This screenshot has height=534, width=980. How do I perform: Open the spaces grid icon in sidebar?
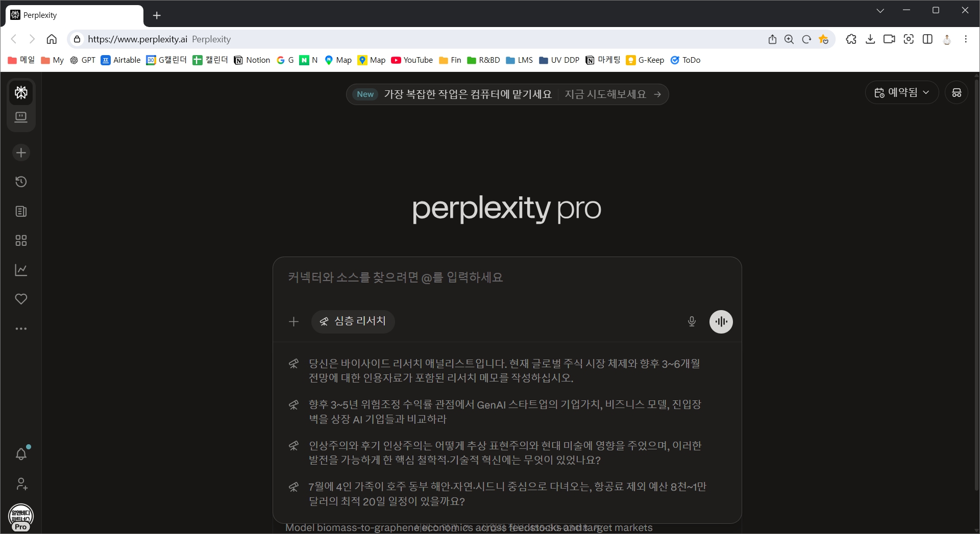pyautogui.click(x=21, y=240)
